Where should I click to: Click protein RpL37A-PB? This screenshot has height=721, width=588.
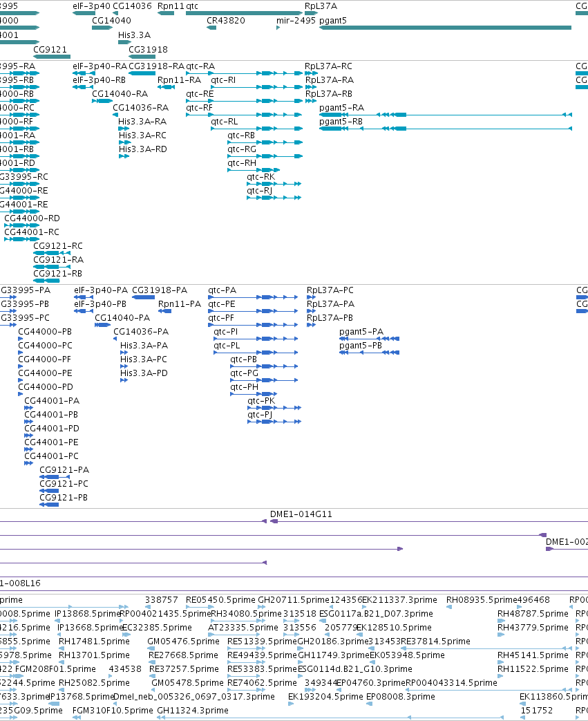click(330, 318)
